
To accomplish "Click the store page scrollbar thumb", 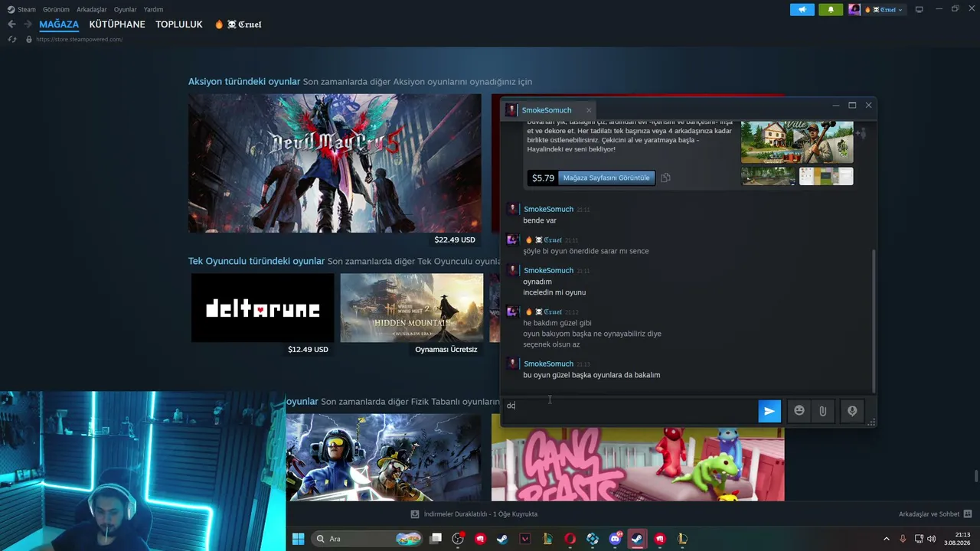I will point(975,477).
